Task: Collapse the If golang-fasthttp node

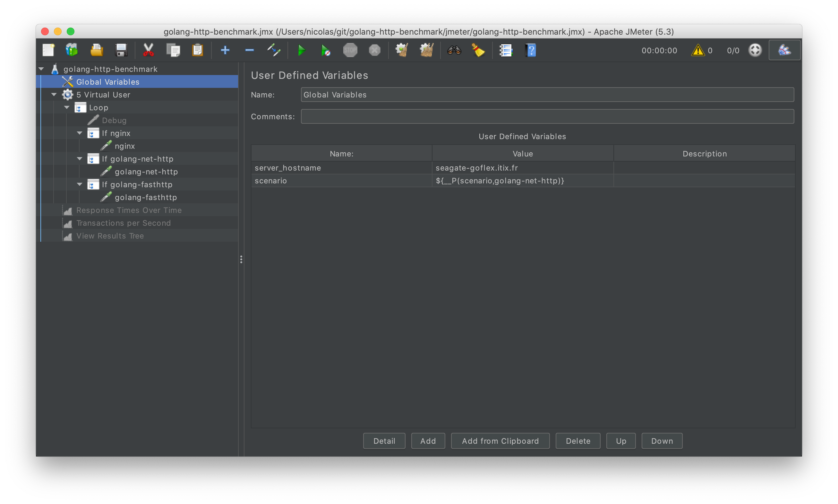Action: [80, 184]
